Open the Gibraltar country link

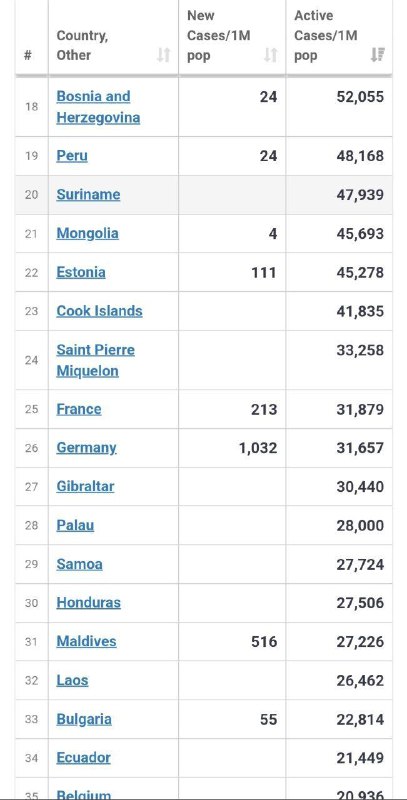(x=85, y=486)
